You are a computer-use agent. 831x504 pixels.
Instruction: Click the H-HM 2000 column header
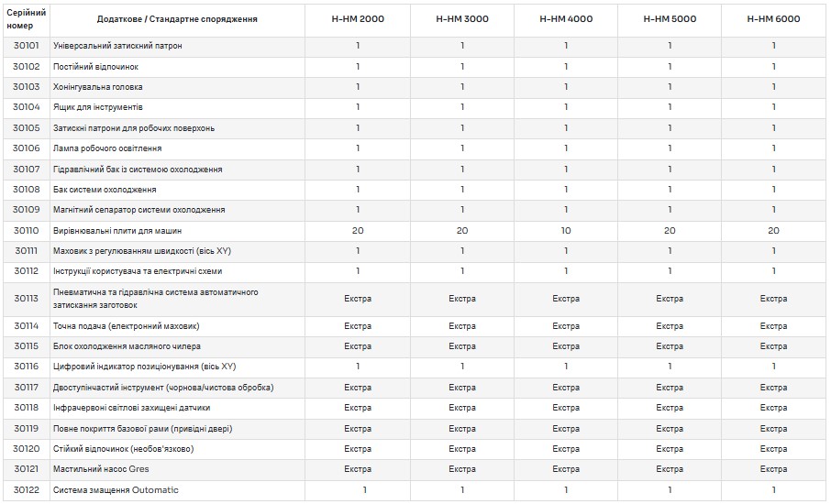tap(358, 18)
